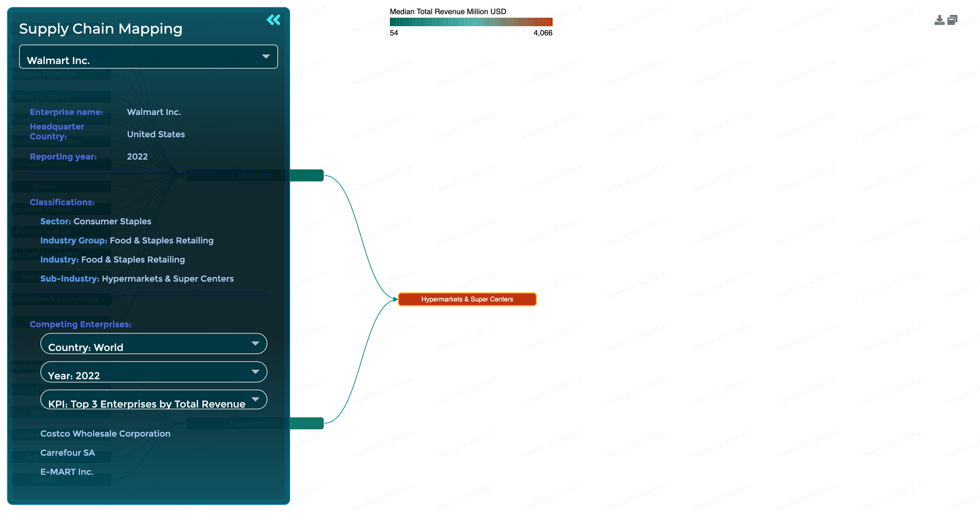Click the Food Distributors teal node bar

click(x=306, y=423)
